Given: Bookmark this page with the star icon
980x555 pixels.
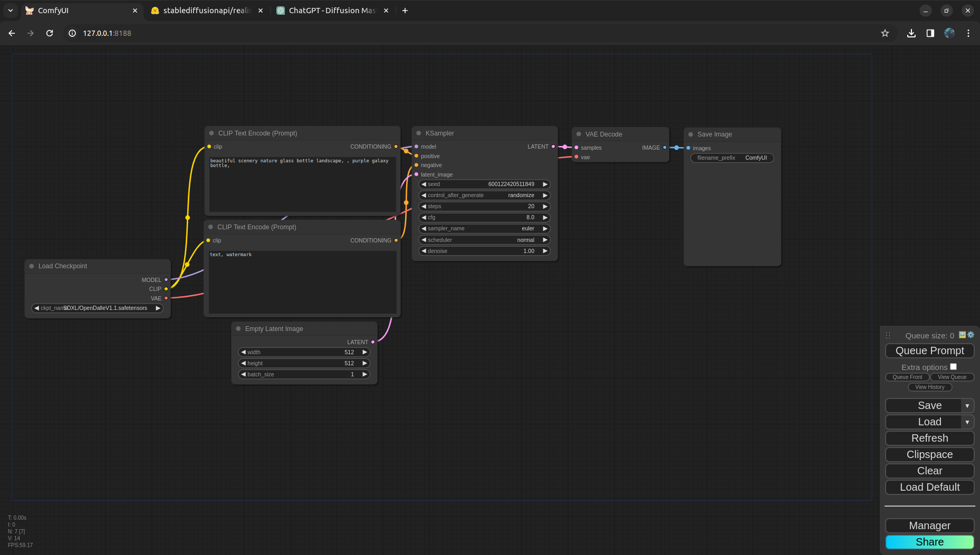Looking at the screenshot, I should pos(885,33).
